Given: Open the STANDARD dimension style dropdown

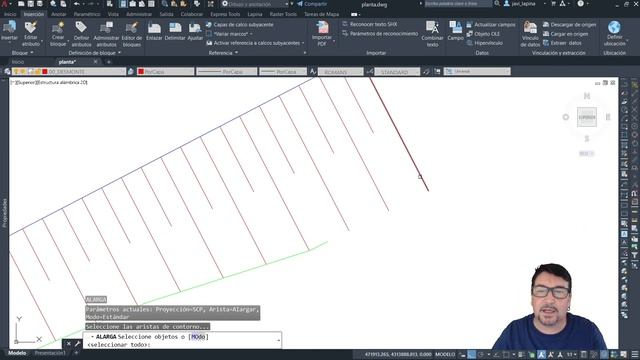Looking at the screenshot, I should pyautogui.click(x=397, y=71).
